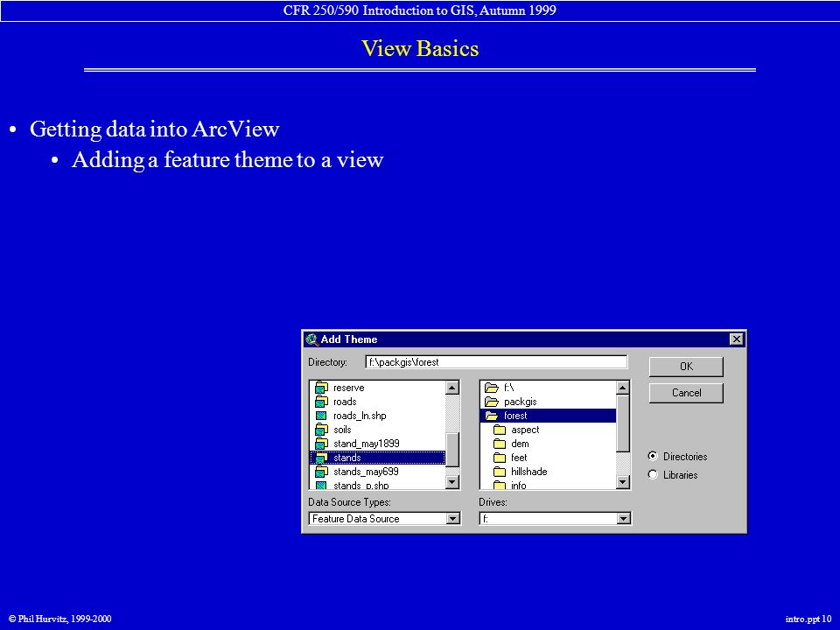The width and height of the screenshot is (840, 630).
Task: Open the feet subfolder
Action: coord(548,457)
